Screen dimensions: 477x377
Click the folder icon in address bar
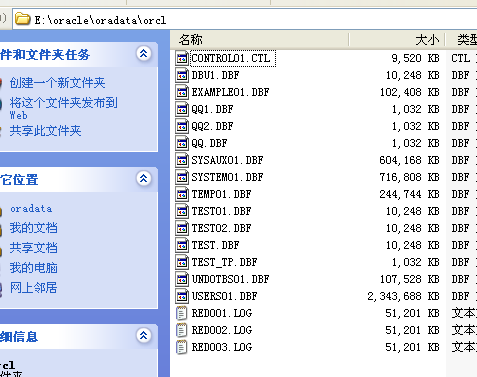pyautogui.click(x=22, y=19)
